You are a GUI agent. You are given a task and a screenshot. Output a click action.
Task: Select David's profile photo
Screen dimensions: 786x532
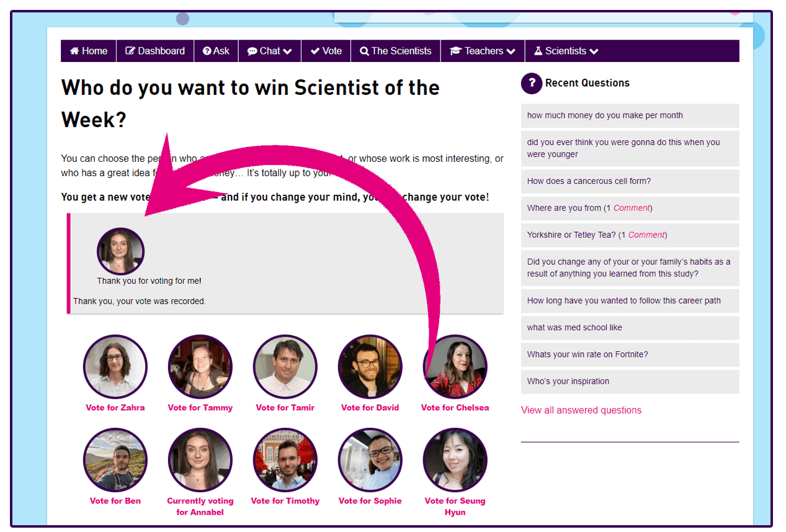pos(370,367)
